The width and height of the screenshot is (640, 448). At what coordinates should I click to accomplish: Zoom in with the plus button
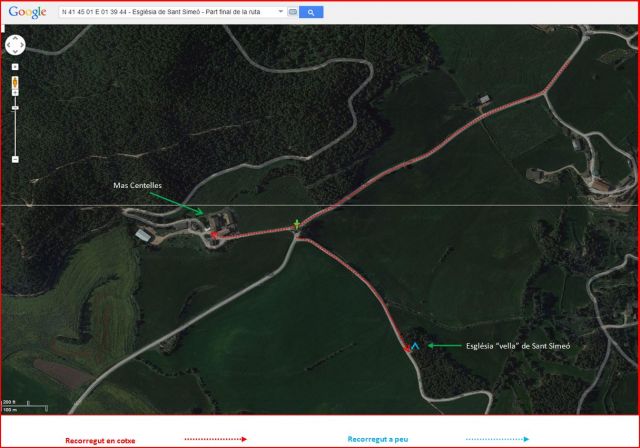(x=15, y=93)
